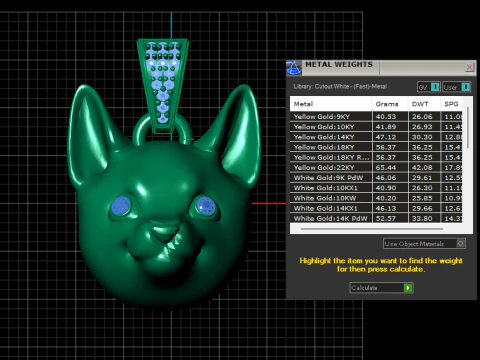This screenshot has width=480, height=360.
Task: Click the green arrow on Calculate
Action: 408,288
